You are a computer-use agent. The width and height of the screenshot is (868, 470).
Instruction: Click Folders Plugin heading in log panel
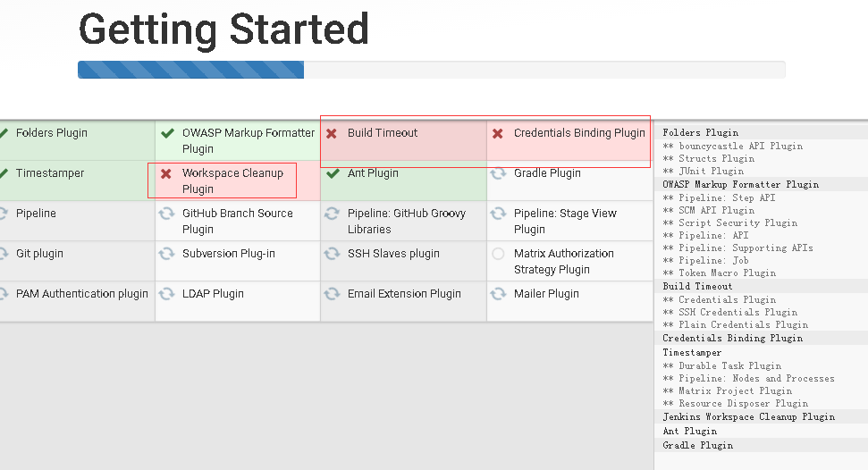click(700, 132)
